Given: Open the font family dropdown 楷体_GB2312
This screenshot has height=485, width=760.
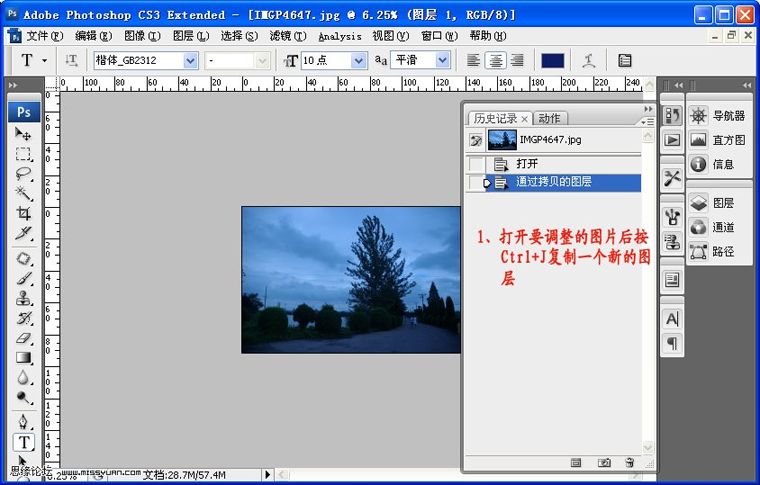Looking at the screenshot, I should click(190, 61).
